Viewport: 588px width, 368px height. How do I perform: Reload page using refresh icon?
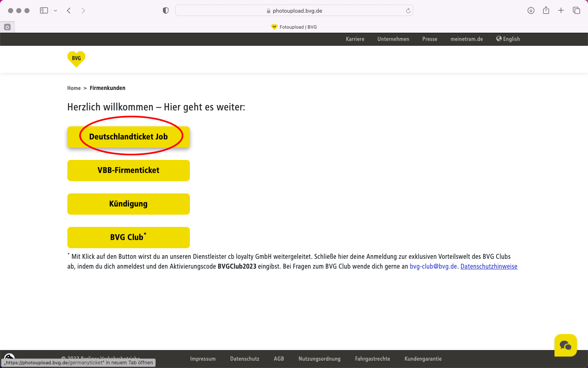[408, 11]
